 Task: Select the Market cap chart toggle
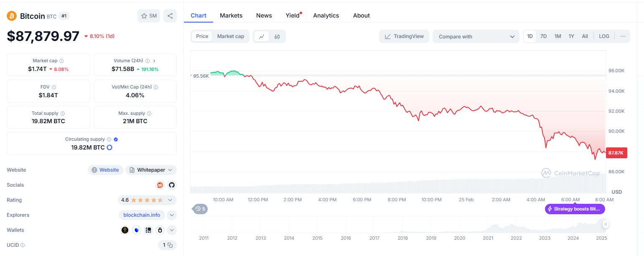(x=231, y=36)
